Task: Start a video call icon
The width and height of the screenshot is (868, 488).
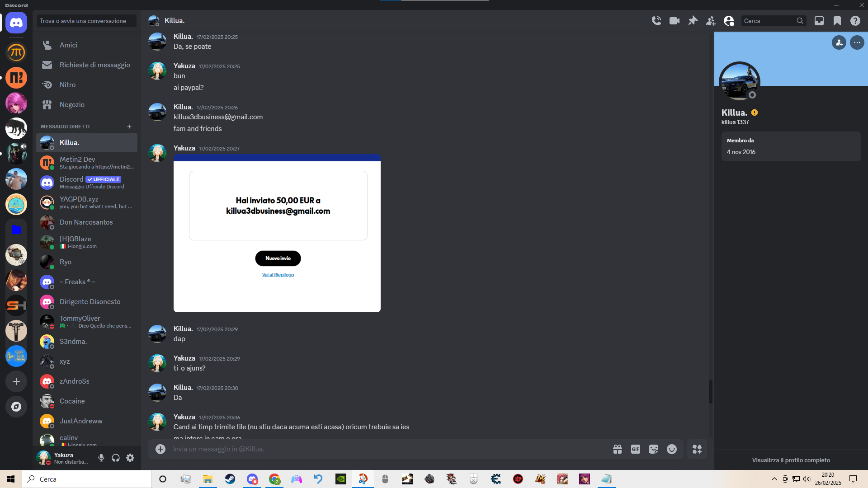Action: [675, 21]
